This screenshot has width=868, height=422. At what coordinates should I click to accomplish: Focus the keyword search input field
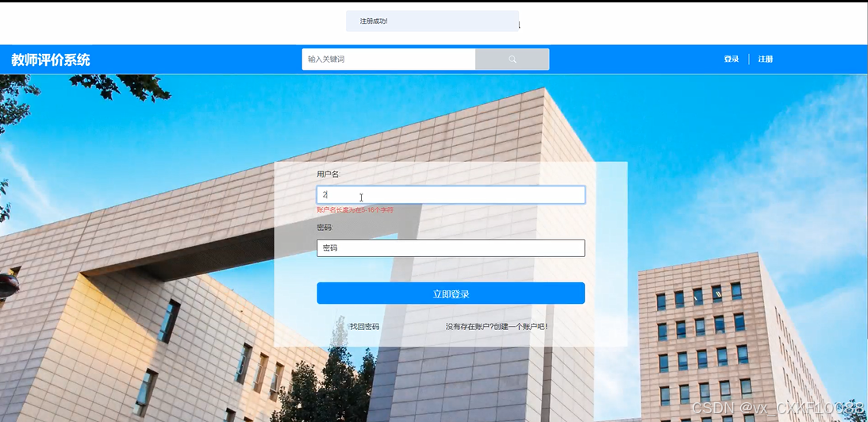tap(389, 59)
